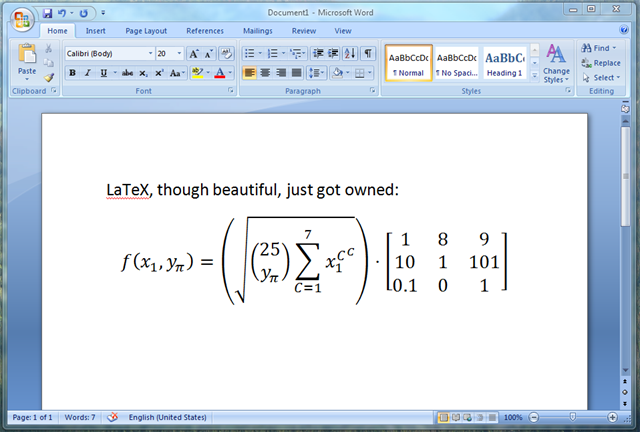Apply the No Spacing style
Image resolution: width=640 pixels, height=432 pixels.
point(457,64)
